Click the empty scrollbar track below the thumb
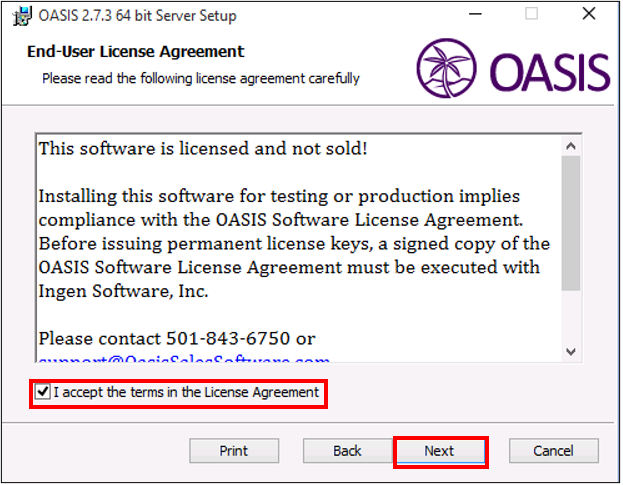 tap(571, 317)
